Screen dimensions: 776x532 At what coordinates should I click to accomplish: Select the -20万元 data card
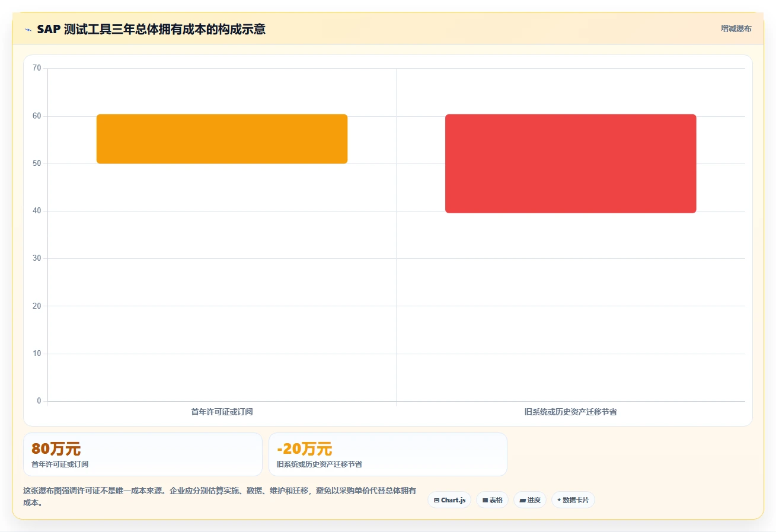[x=388, y=454]
